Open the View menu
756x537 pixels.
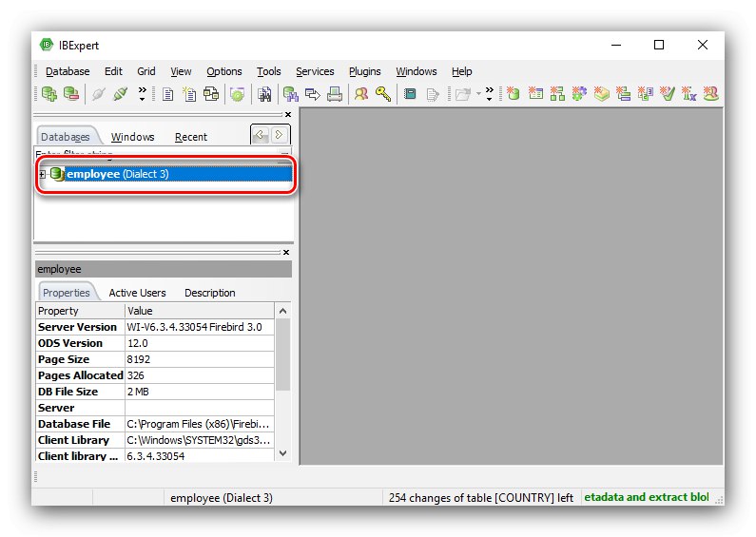(x=181, y=71)
